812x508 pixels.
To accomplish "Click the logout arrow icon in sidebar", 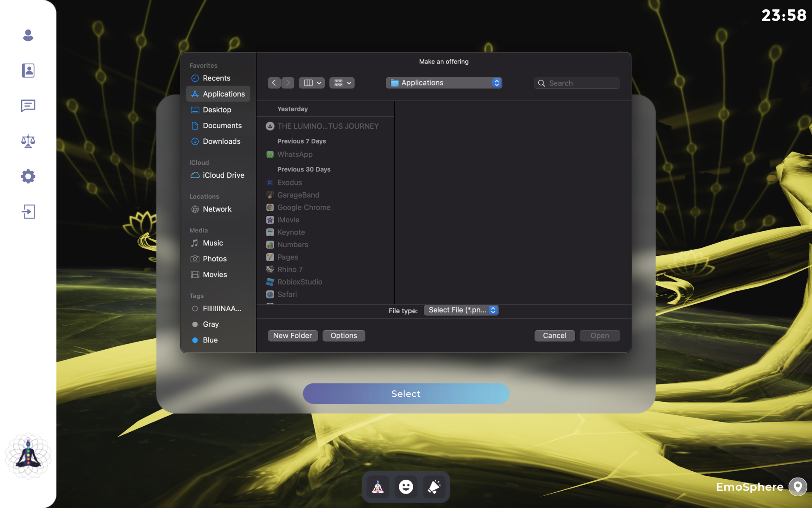I will 28,212.
